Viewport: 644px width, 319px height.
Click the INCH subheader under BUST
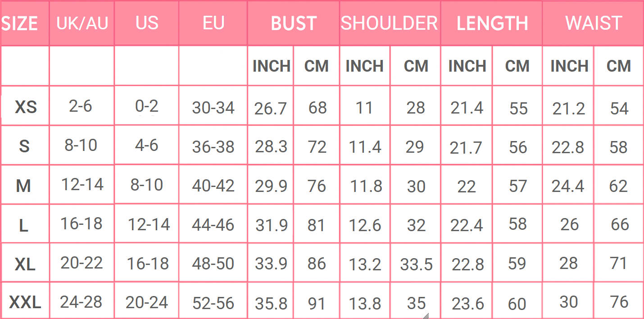271,66
